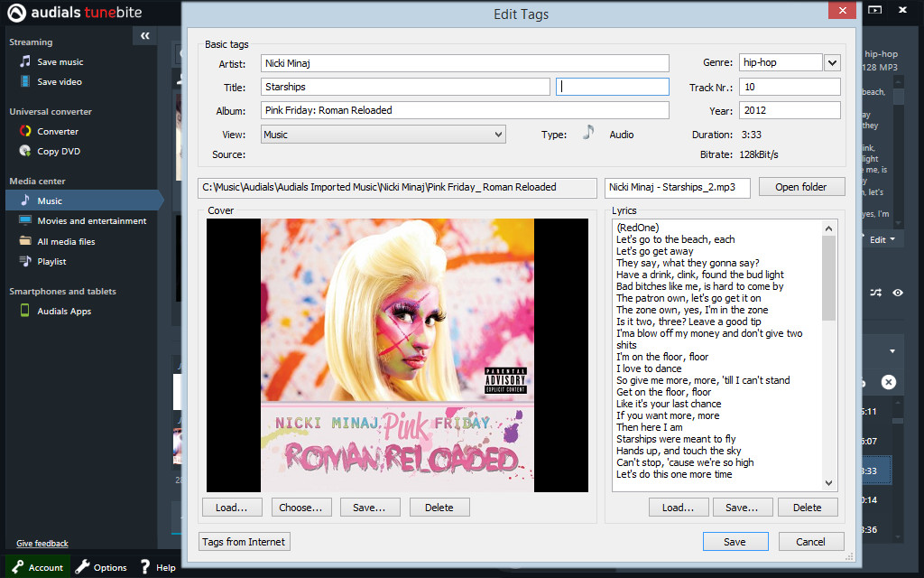
Task: Select Save music in Streaming section
Action: (60, 62)
